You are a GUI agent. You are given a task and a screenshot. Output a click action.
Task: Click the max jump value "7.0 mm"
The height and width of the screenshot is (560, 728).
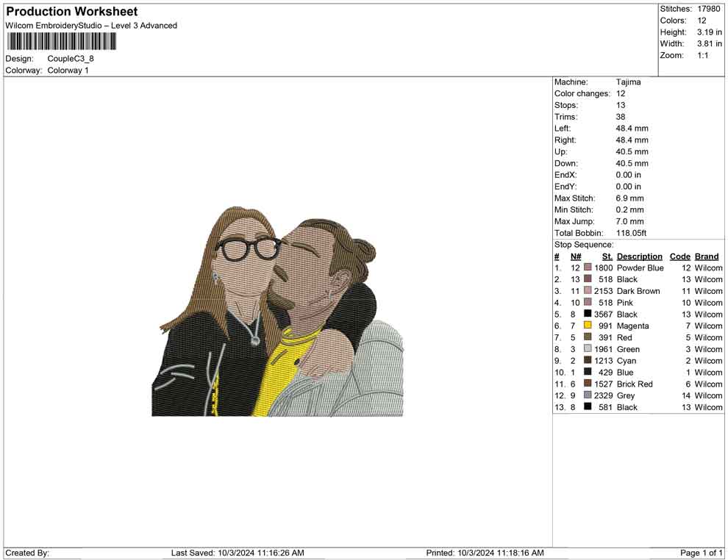point(630,221)
